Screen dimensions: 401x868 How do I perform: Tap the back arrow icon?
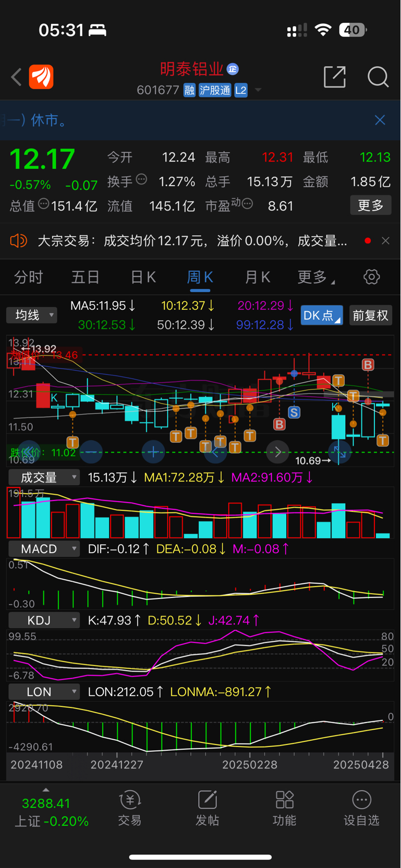[x=17, y=77]
